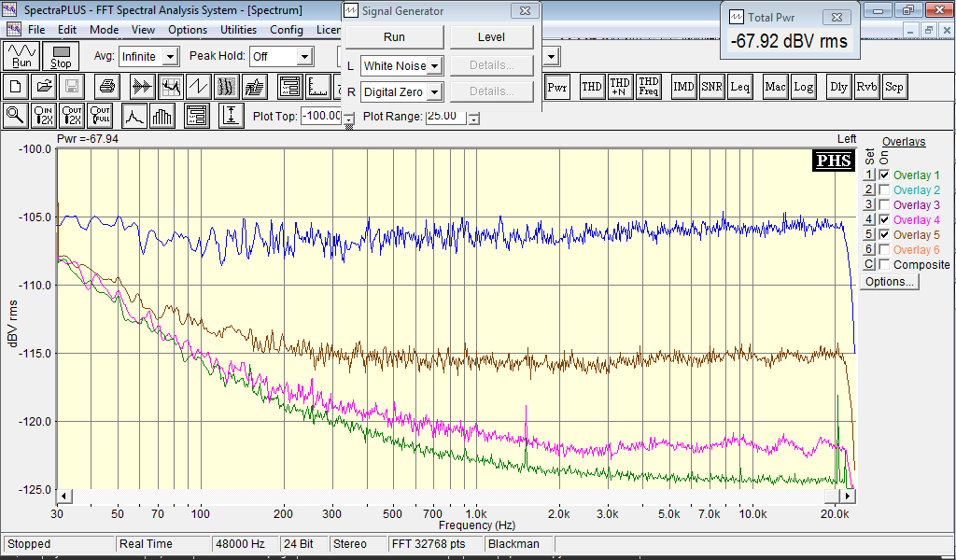Image resolution: width=956 pixels, height=560 pixels.
Task: Open a file using the folder icon
Action: [x=44, y=87]
